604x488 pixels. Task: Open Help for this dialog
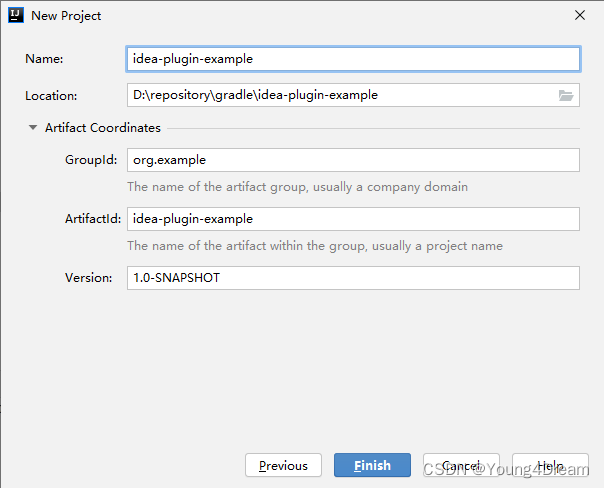[549, 465]
